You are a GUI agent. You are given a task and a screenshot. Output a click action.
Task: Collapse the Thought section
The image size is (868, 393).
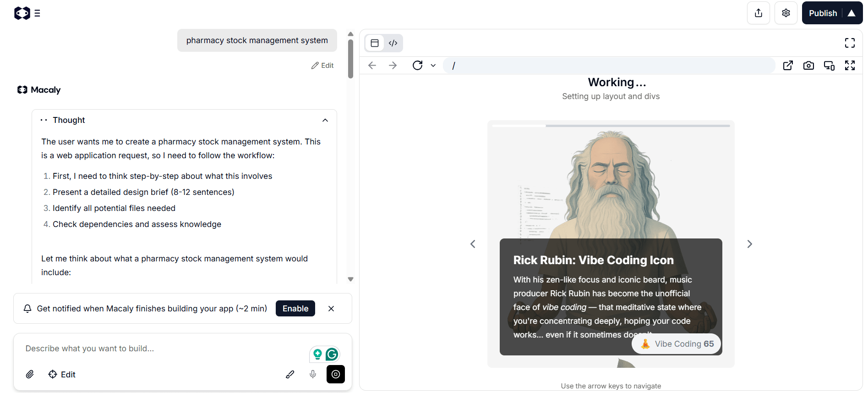click(325, 120)
